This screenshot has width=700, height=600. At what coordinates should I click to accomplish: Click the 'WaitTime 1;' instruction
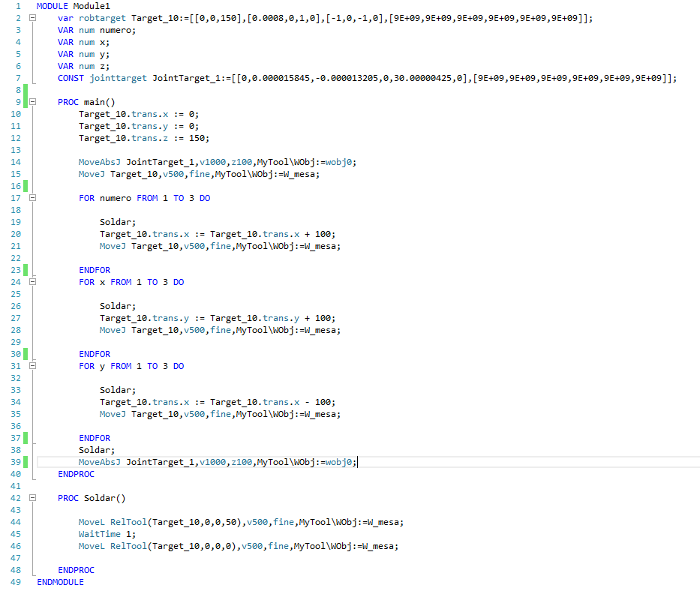click(x=107, y=534)
